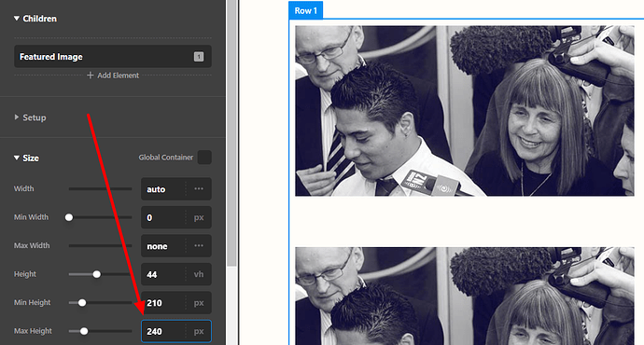Click the Min Height label
This screenshot has width=644, height=345.
(32, 303)
